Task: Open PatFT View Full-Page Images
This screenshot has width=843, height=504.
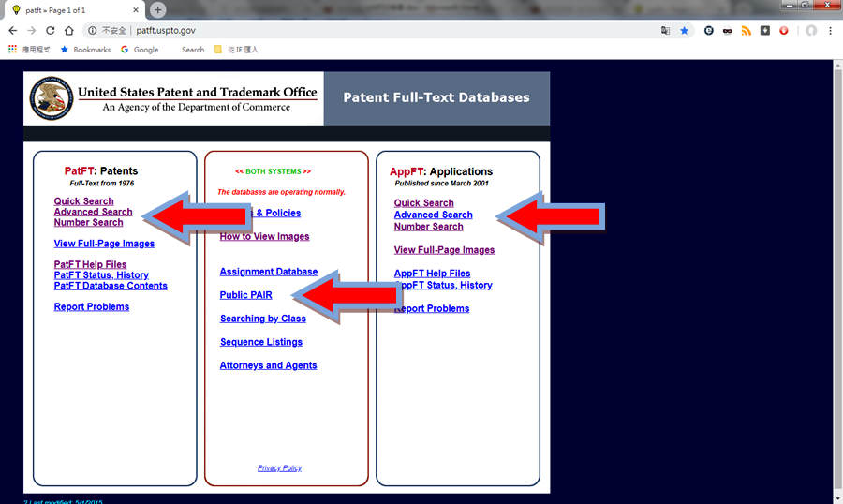Action: click(x=104, y=244)
